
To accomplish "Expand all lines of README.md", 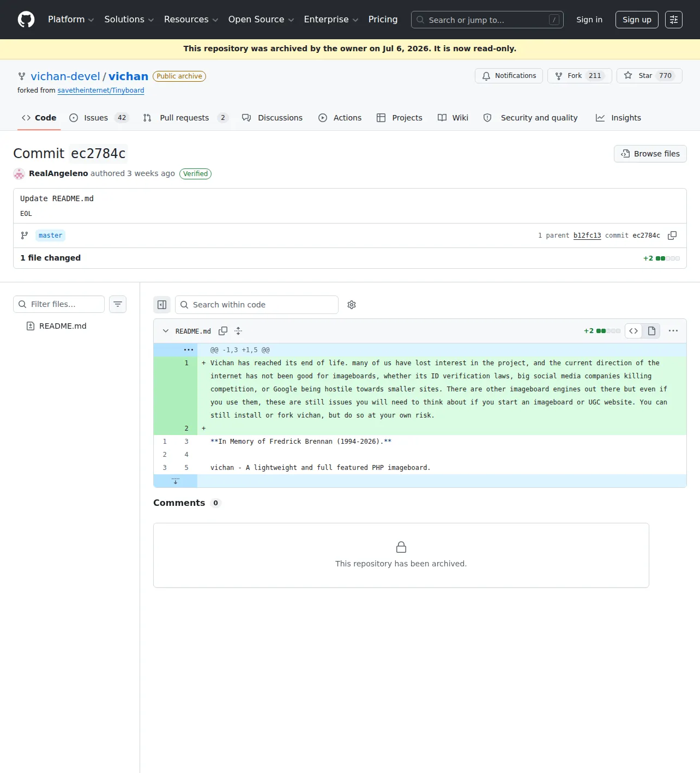I will point(238,331).
